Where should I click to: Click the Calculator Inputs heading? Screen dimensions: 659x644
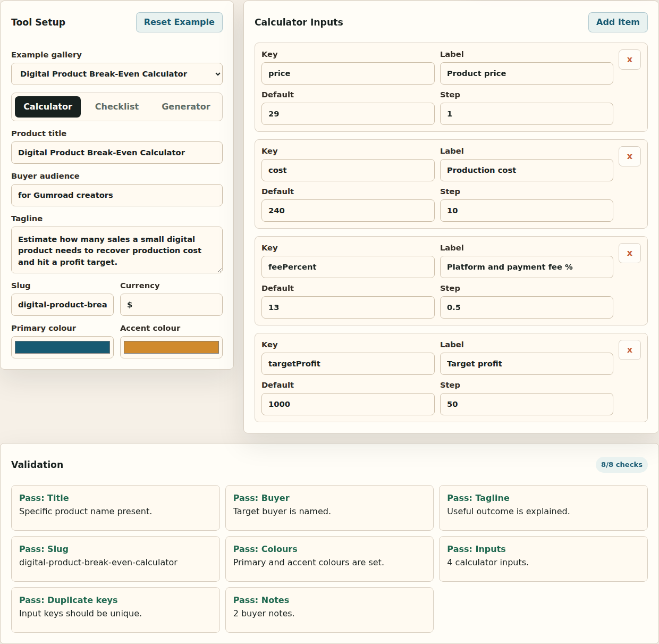(299, 22)
